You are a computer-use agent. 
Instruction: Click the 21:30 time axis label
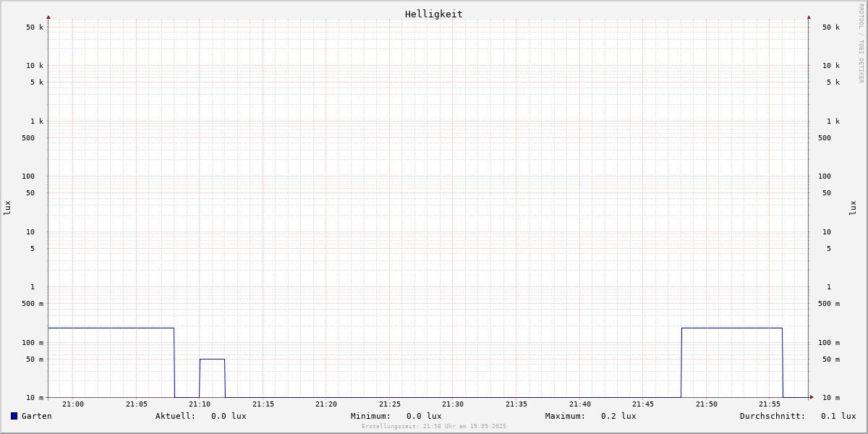pyautogui.click(x=453, y=404)
